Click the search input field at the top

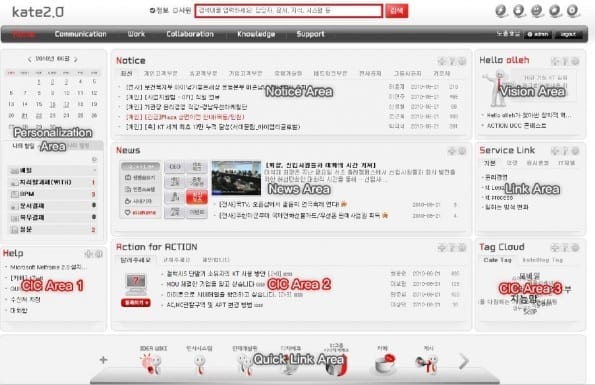point(289,11)
